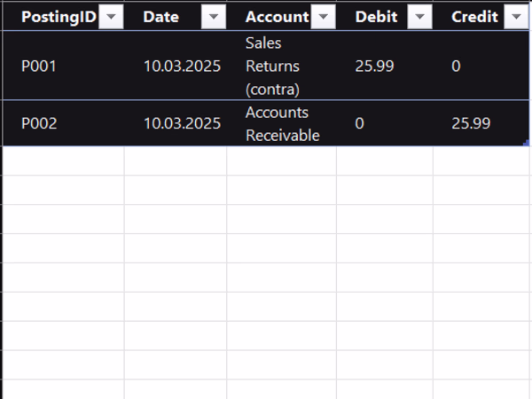Viewport: 532px width, 399px height.
Task: Select the zero debit cell for P002
Action: [x=359, y=123]
